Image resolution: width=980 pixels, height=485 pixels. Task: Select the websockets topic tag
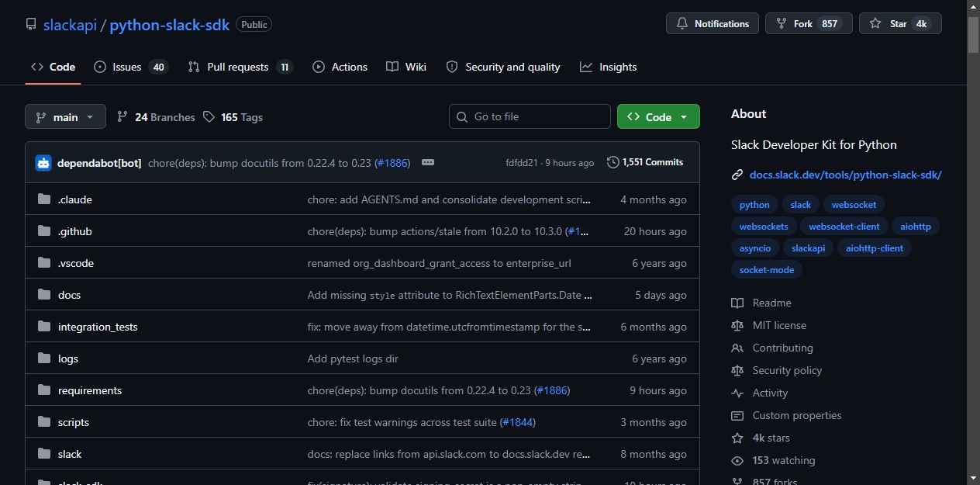(x=764, y=227)
